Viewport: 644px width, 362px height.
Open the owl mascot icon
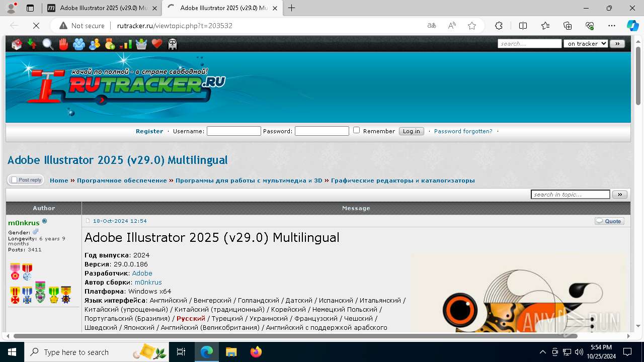tap(173, 44)
